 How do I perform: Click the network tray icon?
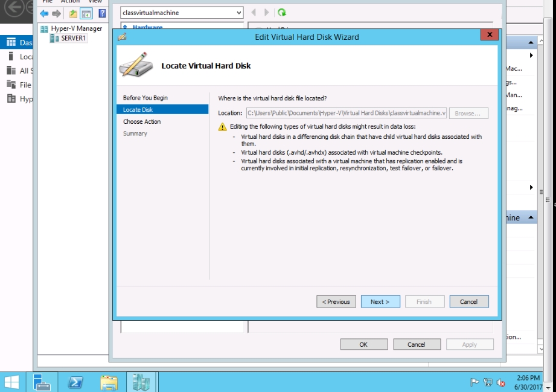tap(488, 382)
